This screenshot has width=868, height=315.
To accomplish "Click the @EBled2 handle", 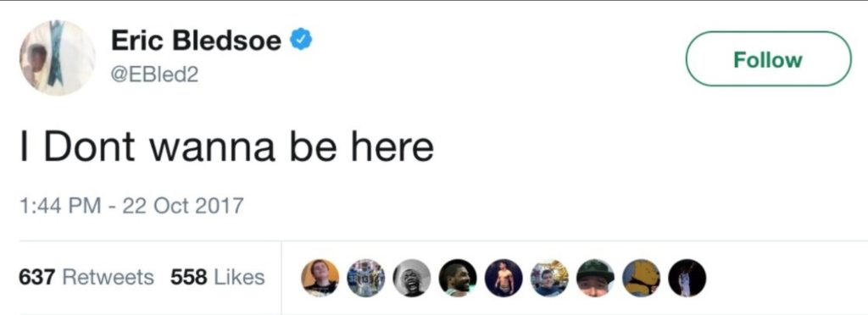I will (x=154, y=75).
